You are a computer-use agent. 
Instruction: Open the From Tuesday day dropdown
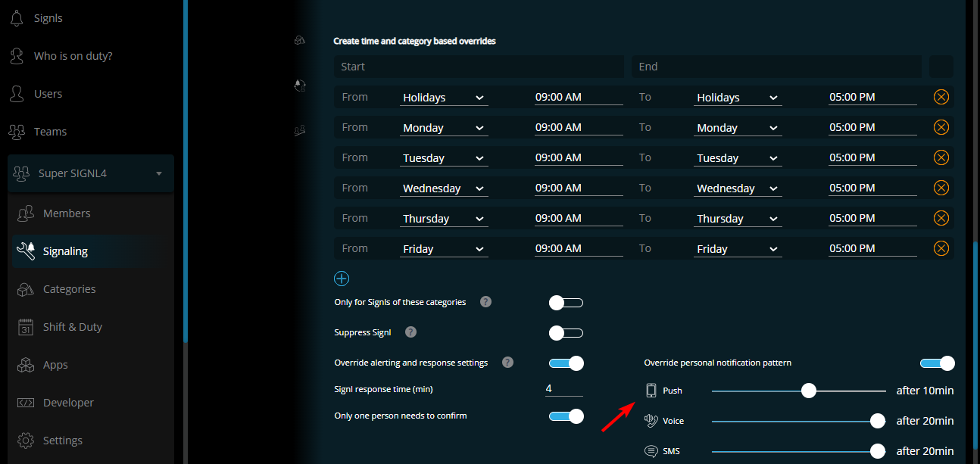(x=444, y=158)
